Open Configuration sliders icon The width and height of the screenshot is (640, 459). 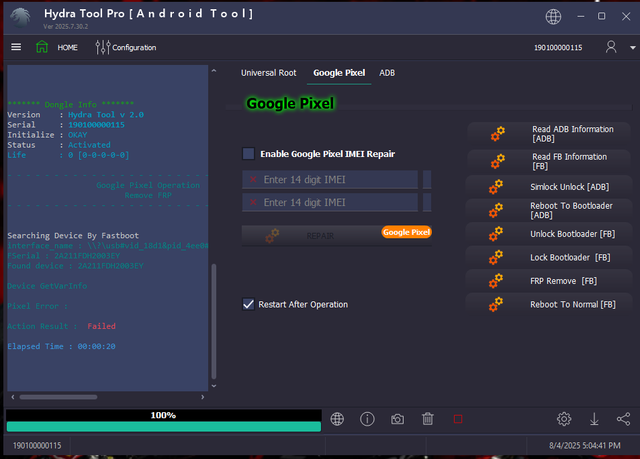pos(102,47)
